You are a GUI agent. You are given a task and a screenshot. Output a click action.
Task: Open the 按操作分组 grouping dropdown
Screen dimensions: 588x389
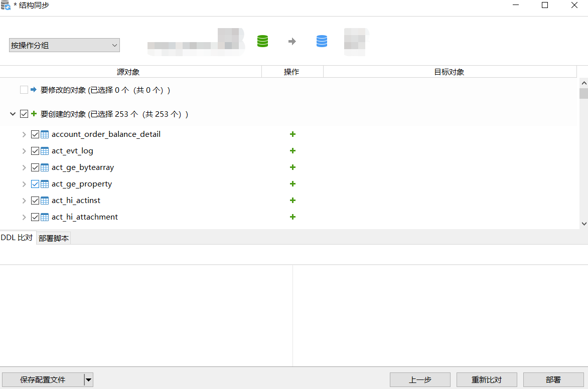pyautogui.click(x=64, y=45)
